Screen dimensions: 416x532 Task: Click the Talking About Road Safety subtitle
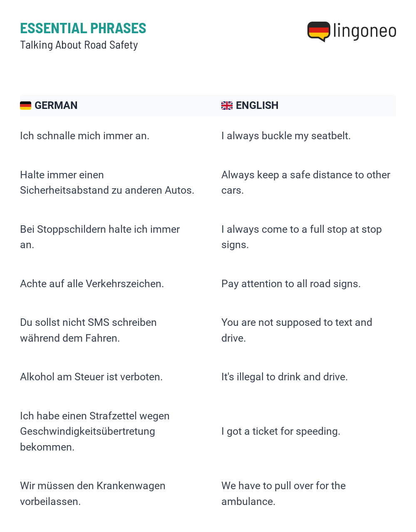(79, 45)
